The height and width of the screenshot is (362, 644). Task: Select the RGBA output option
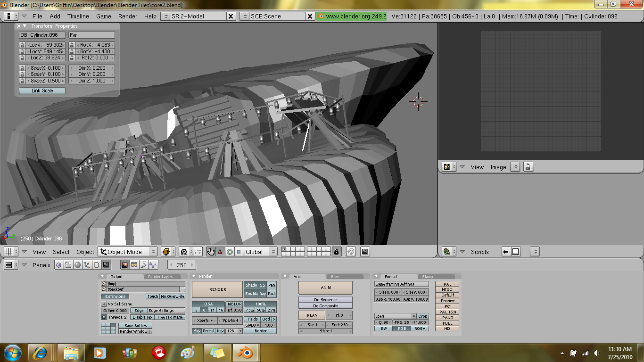(x=420, y=329)
